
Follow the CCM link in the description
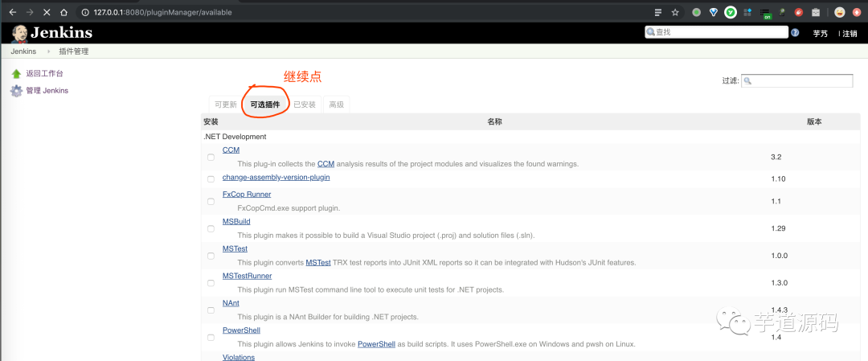pyautogui.click(x=326, y=164)
